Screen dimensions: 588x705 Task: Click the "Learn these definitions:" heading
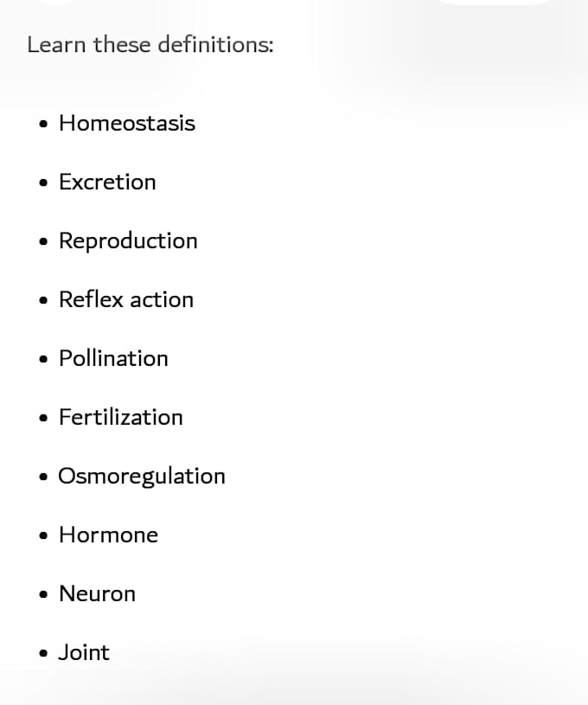(150, 45)
